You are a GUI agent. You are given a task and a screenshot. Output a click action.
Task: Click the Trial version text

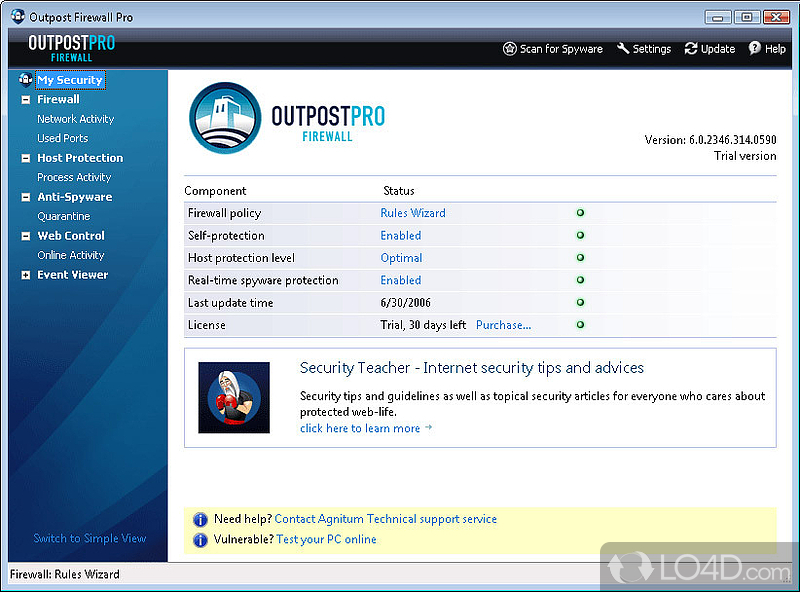pyautogui.click(x=745, y=156)
